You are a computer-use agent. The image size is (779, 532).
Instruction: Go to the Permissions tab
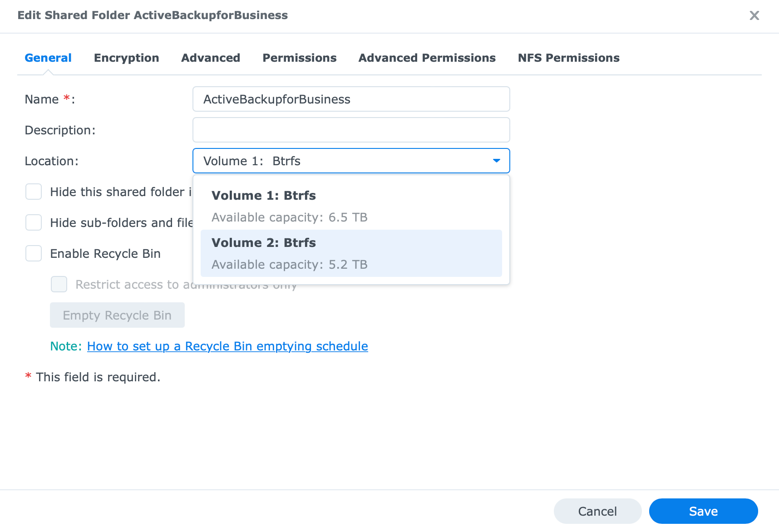pyautogui.click(x=300, y=58)
